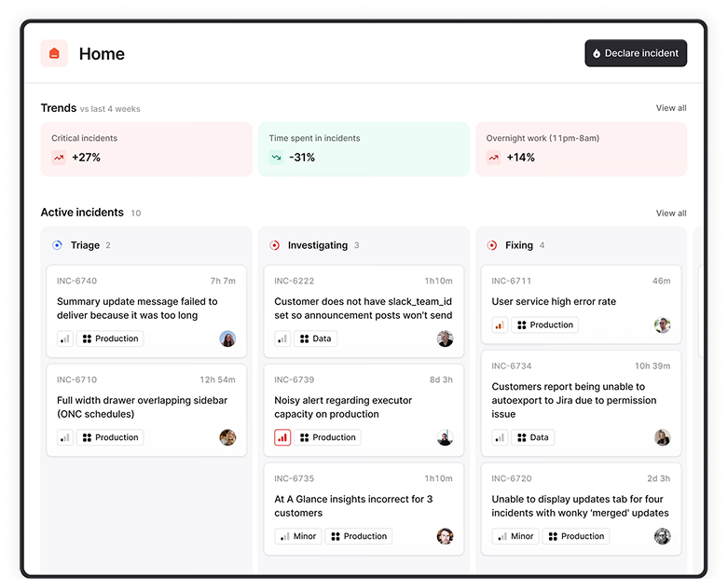Screen dimensions: 728x579
Task: Open the Time spent in incidents card
Action: click(x=364, y=149)
